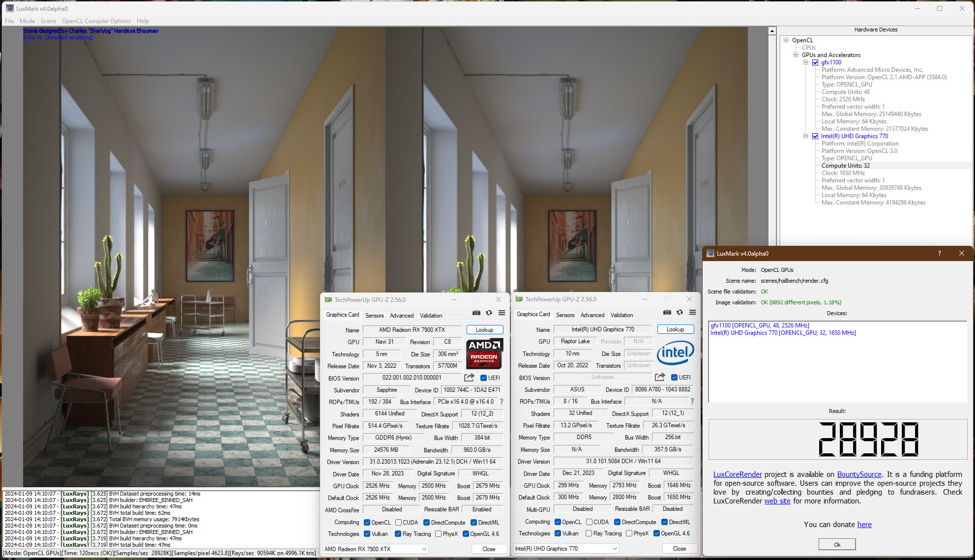975x560 pixels.
Task: Open the BountySource link
Action: [x=859, y=474]
